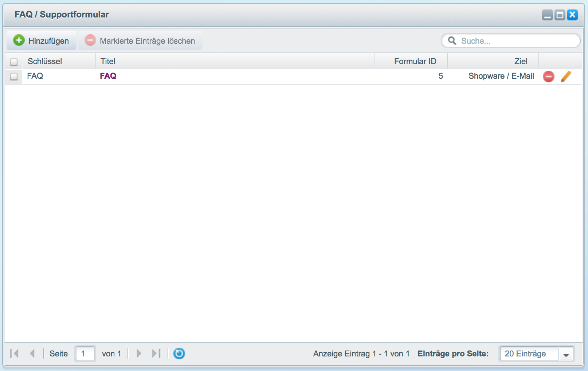Refresh the list with the reload icon
Image resolution: width=588 pixels, height=371 pixels.
click(x=179, y=354)
